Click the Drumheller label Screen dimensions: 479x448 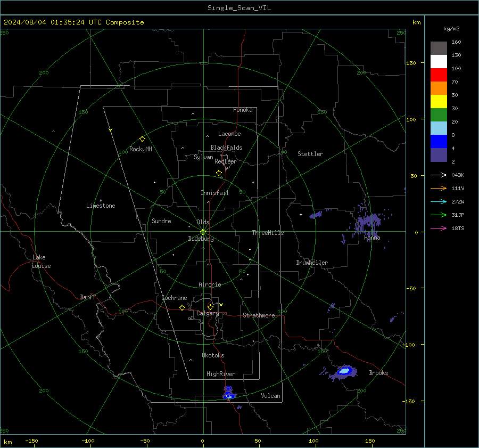312,263
